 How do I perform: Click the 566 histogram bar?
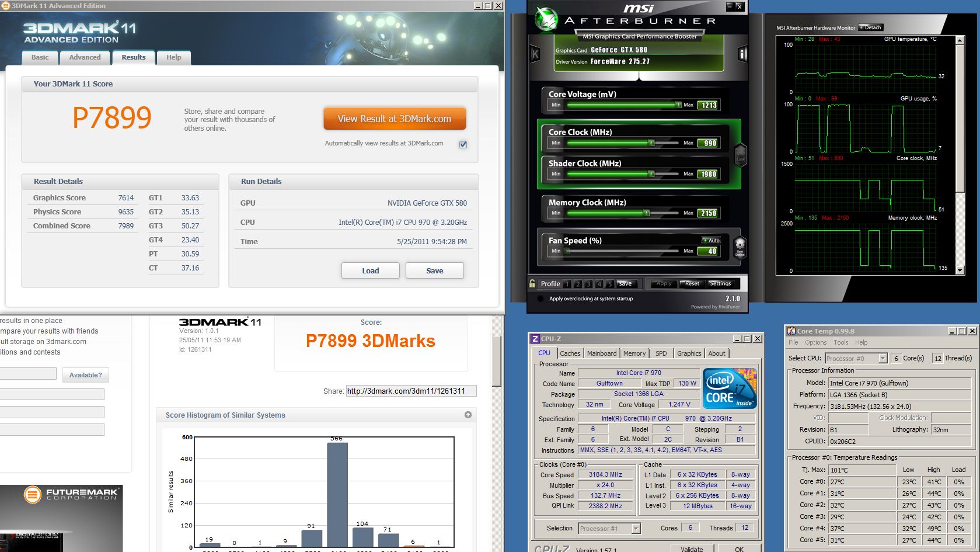(x=337, y=495)
